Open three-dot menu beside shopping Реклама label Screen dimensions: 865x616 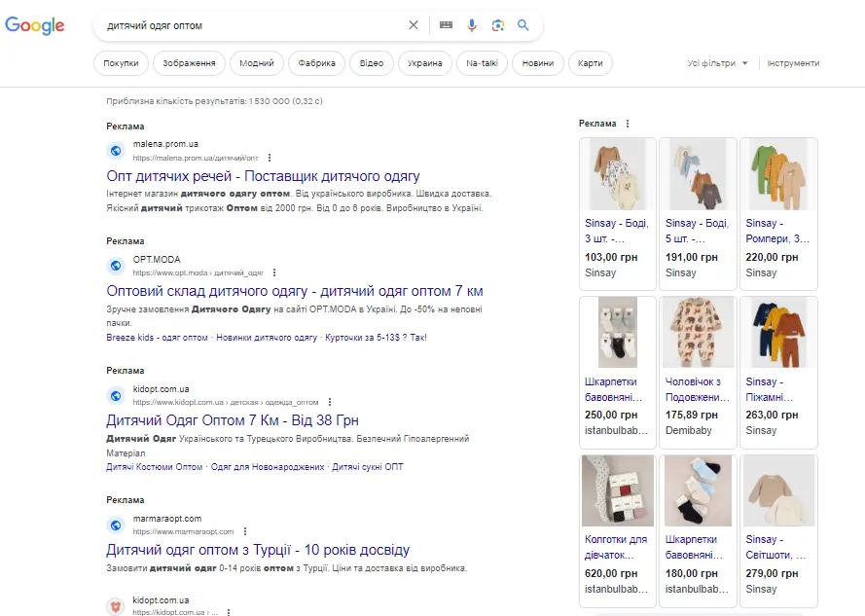tap(628, 124)
